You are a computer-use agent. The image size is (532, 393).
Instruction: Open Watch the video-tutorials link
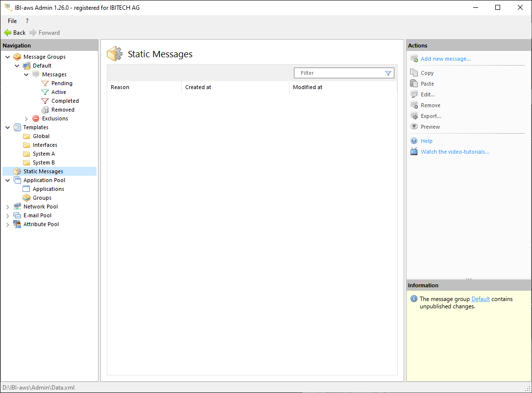pos(455,152)
